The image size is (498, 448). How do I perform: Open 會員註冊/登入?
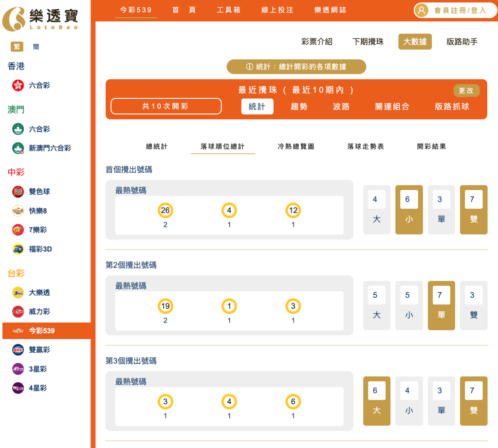(x=454, y=10)
